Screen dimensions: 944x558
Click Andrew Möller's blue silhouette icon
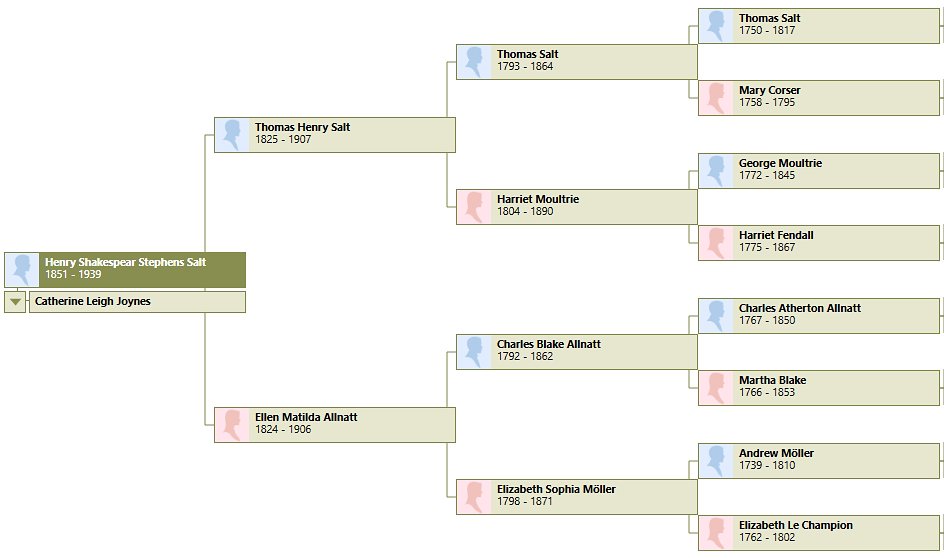(x=716, y=461)
